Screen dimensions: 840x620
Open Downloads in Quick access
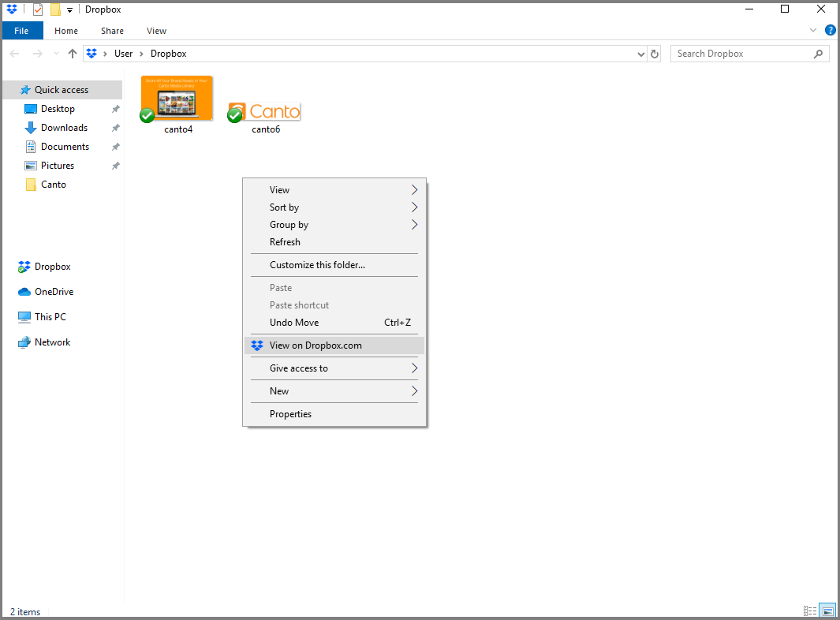coord(65,128)
